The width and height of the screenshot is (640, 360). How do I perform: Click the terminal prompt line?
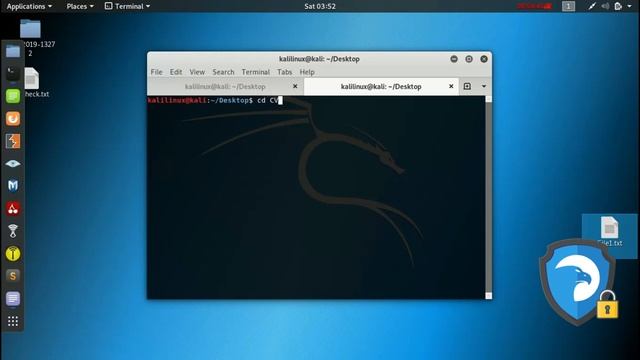(215, 100)
